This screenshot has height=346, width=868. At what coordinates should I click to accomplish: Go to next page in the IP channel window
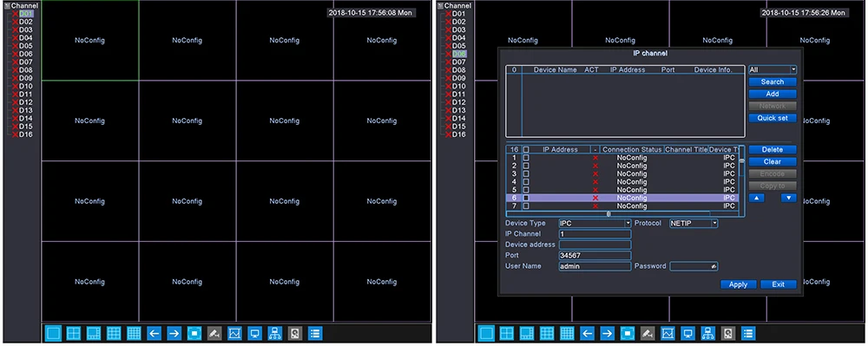pyautogui.click(x=608, y=333)
